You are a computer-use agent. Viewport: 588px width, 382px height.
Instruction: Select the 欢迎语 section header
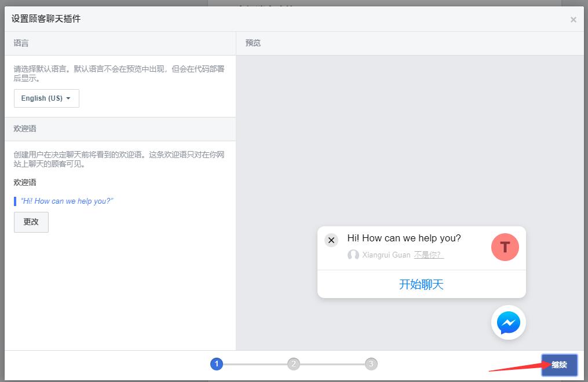[25, 128]
